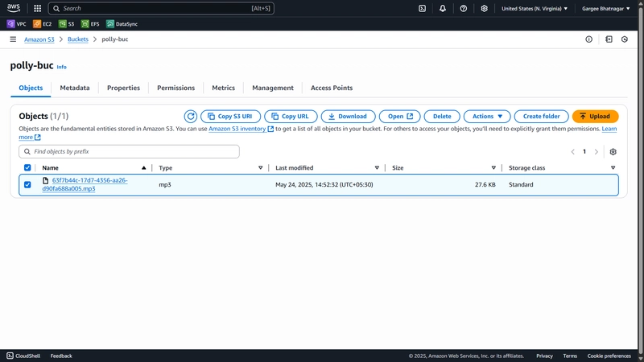Open the help question mark menu
The image size is (644, 362).
tap(464, 8)
